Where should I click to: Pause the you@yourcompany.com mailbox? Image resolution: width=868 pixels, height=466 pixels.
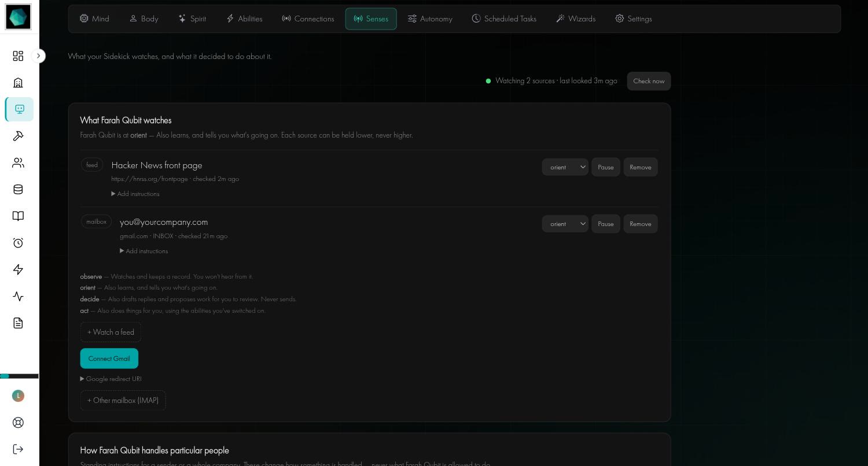606,224
